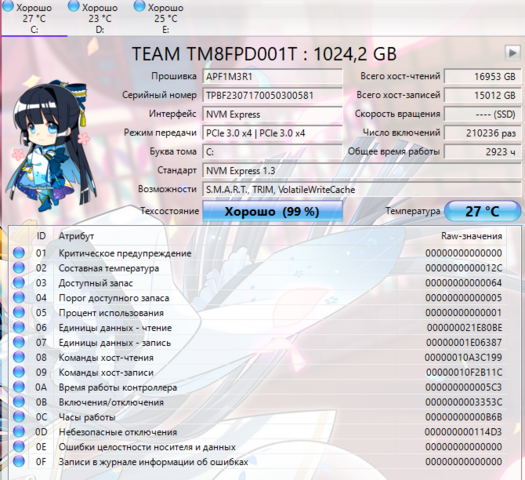
Task: Click the status orb for attribute 01
Action: pyautogui.click(x=19, y=253)
